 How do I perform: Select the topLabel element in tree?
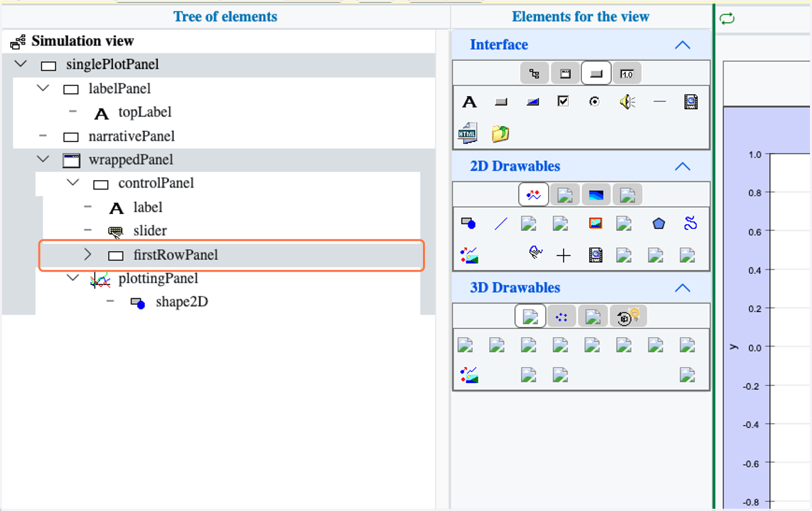click(145, 112)
